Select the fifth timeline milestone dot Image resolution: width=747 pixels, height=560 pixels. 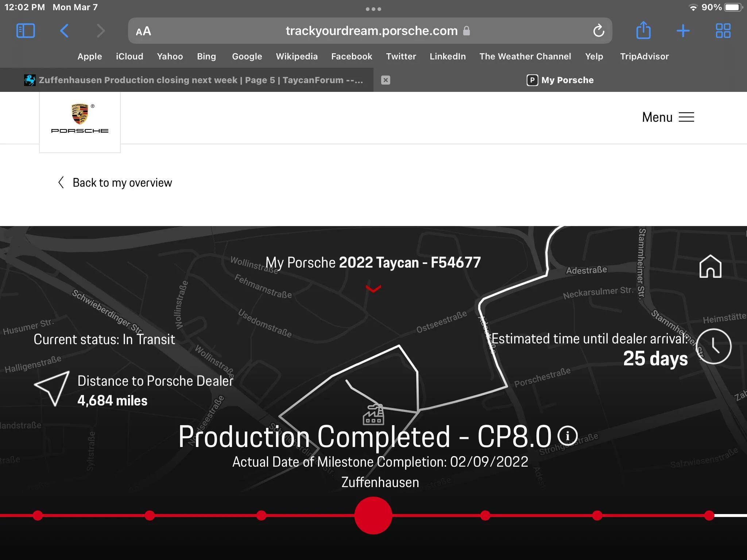tap(485, 516)
